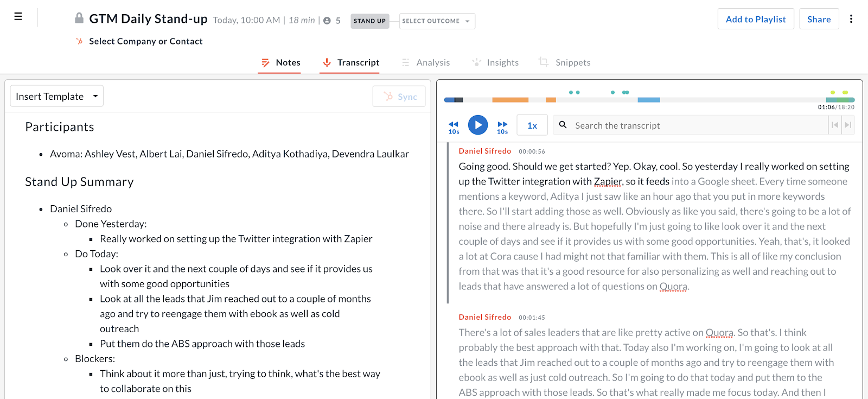Change the 1x playback speed

click(532, 125)
